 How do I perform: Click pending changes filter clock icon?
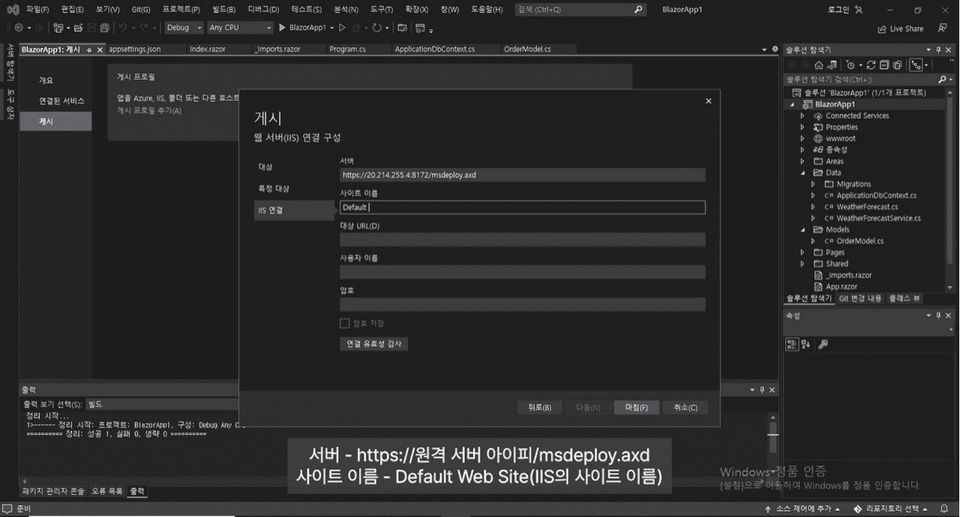tap(850, 65)
